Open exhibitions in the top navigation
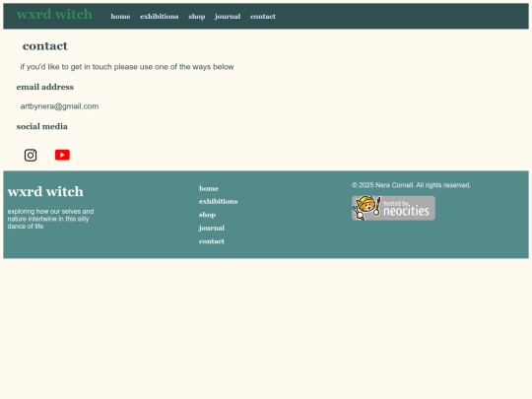The image size is (532, 399). click(160, 17)
